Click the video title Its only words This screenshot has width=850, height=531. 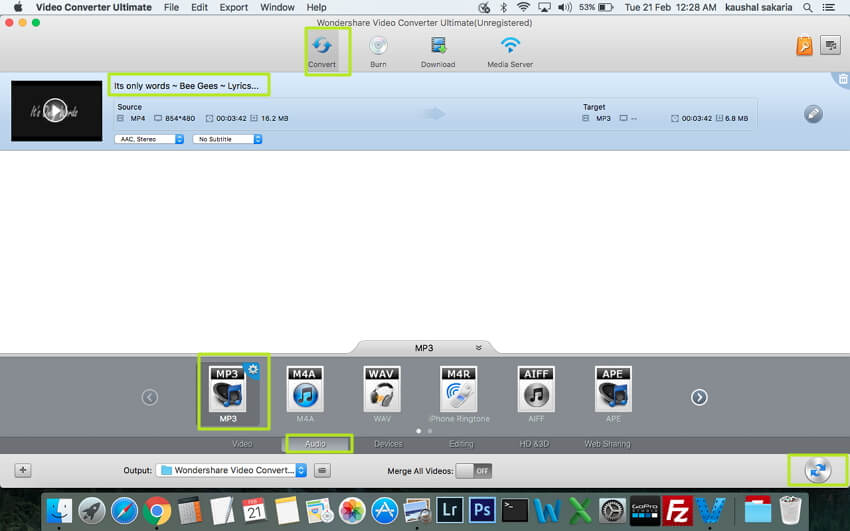coord(186,86)
